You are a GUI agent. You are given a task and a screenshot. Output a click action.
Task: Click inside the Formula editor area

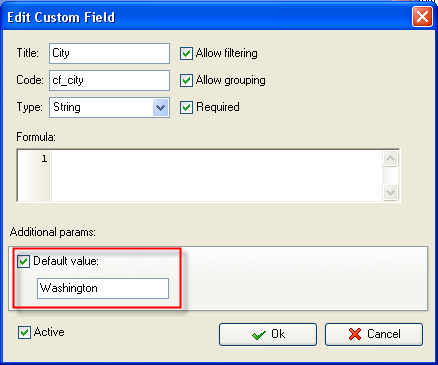[x=217, y=176]
